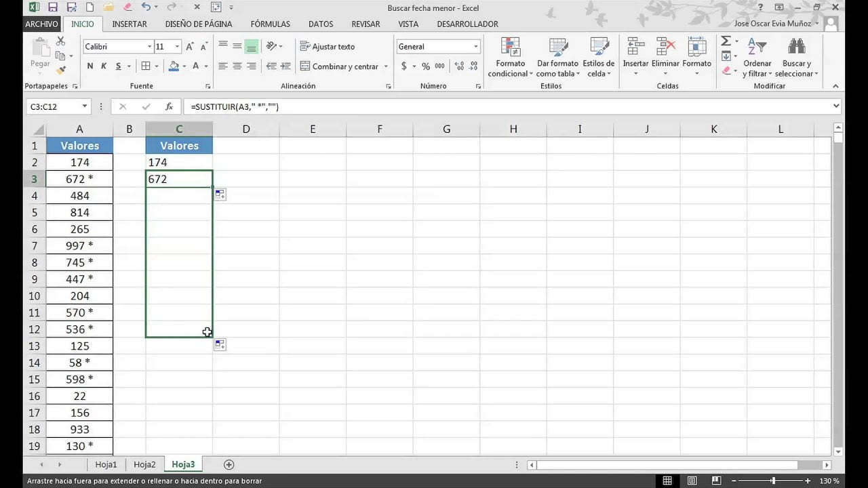The image size is (868, 488).
Task: Apply percent style to the cells
Action: [x=426, y=66]
